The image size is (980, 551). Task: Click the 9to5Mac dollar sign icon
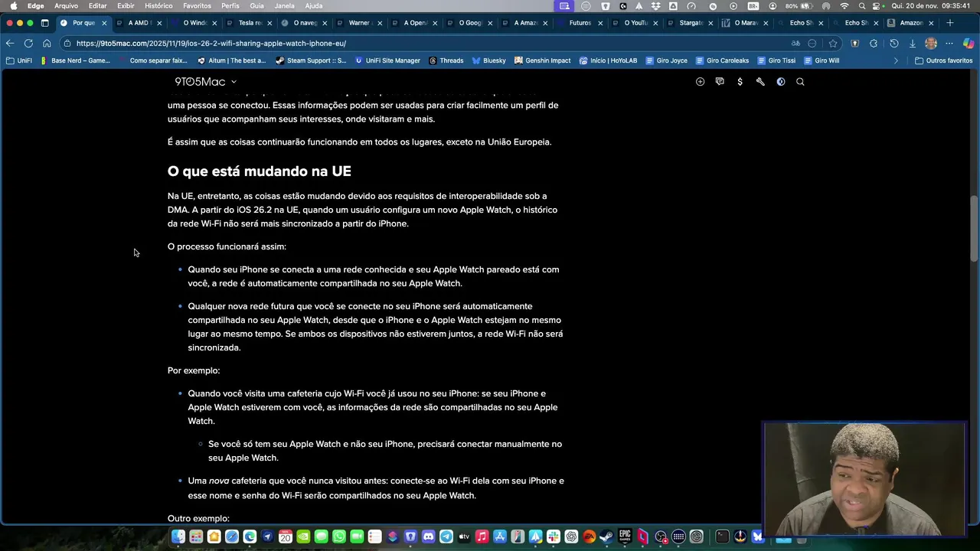pos(740,82)
